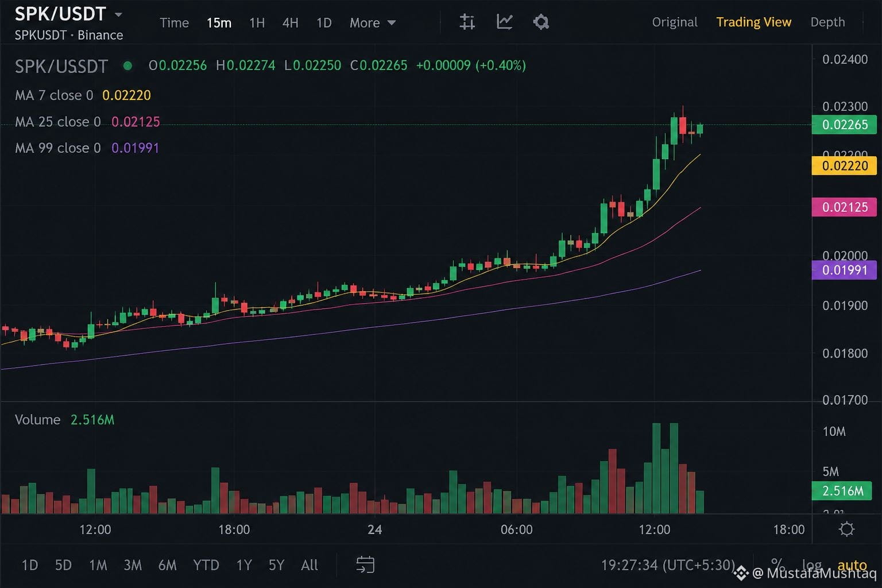882x588 pixels.
Task: Click the first 12:00 time axis label
Action: click(95, 529)
